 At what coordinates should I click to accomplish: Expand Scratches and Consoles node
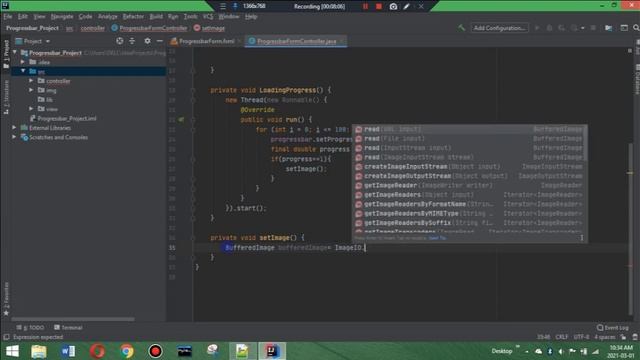pos(15,137)
